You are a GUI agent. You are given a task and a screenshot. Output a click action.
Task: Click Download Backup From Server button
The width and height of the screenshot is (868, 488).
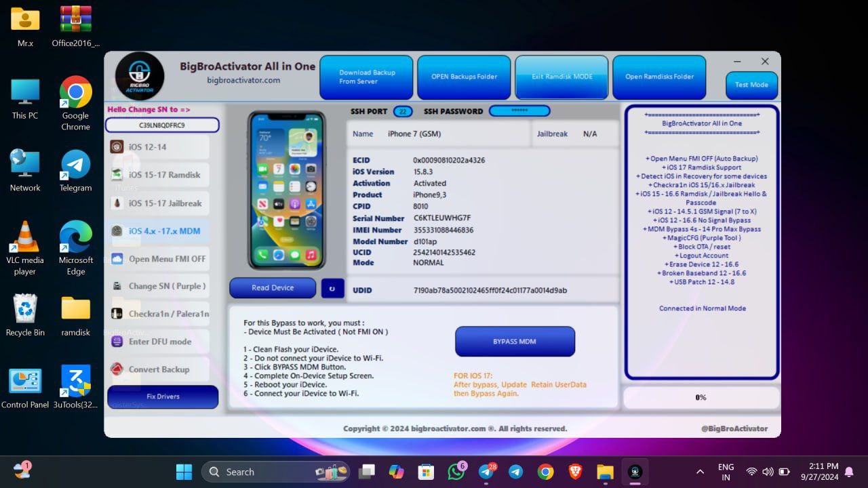pyautogui.click(x=366, y=77)
